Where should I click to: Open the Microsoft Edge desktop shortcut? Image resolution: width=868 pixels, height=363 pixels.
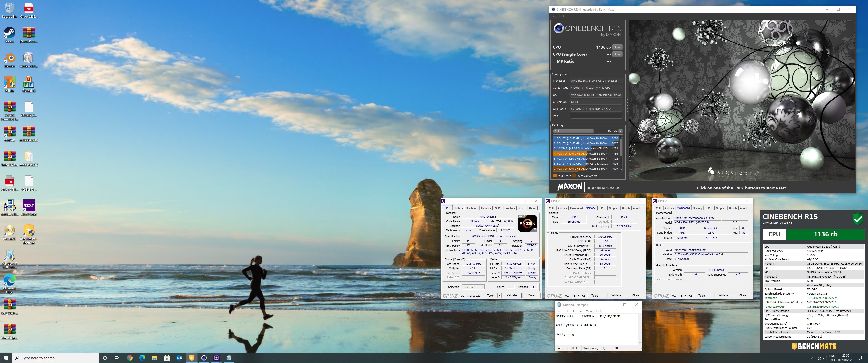click(x=9, y=284)
